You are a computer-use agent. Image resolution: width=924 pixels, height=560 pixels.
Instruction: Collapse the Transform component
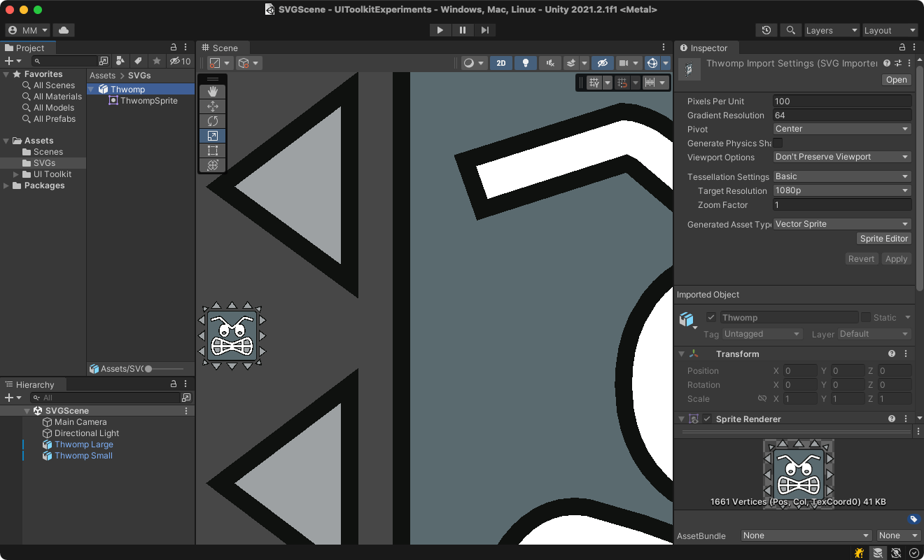pos(682,354)
